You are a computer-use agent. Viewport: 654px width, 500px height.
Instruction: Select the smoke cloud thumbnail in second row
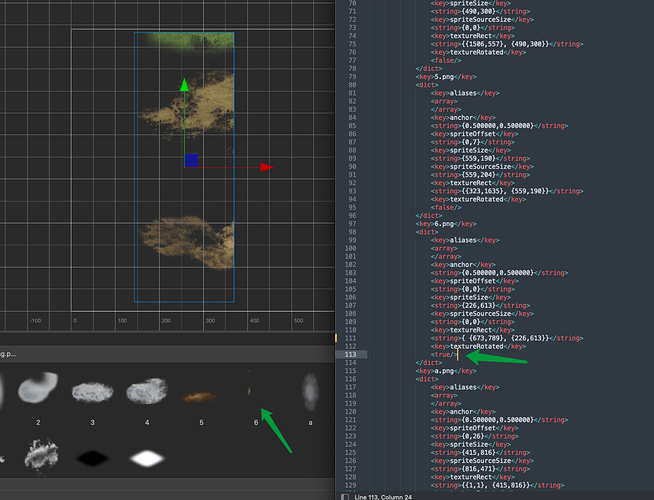tap(40, 456)
